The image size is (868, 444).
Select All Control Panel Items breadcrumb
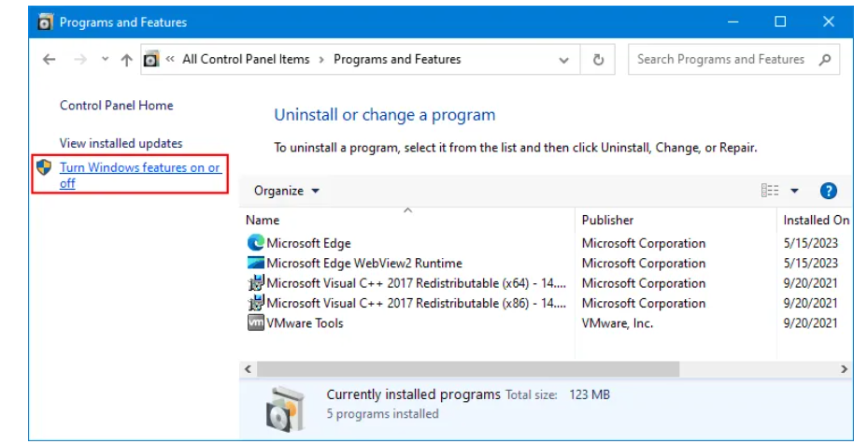click(246, 59)
